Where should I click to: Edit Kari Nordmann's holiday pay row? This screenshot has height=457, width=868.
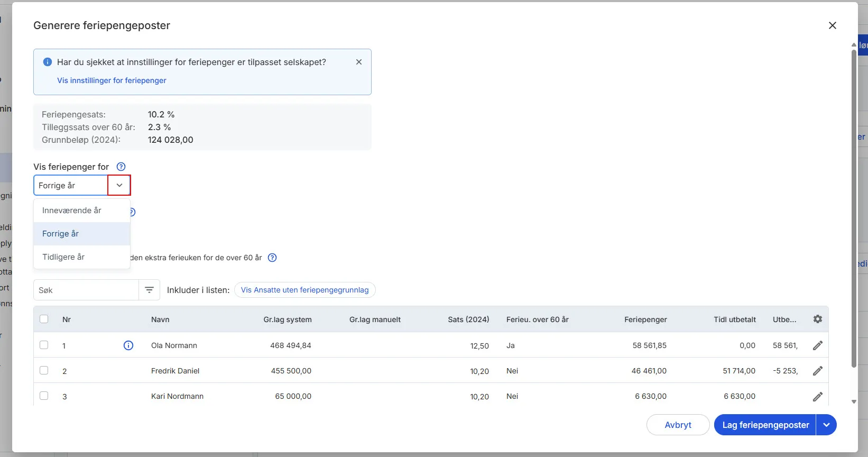tap(817, 396)
